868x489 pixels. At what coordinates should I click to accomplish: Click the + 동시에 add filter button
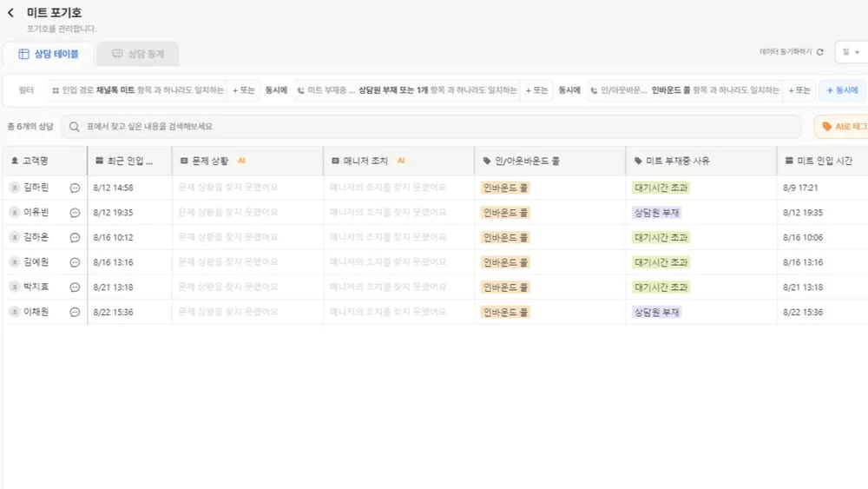841,90
